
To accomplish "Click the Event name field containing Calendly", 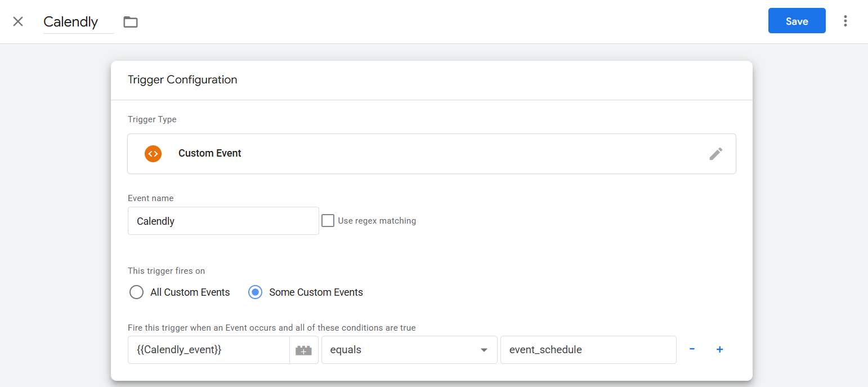I will tap(223, 221).
